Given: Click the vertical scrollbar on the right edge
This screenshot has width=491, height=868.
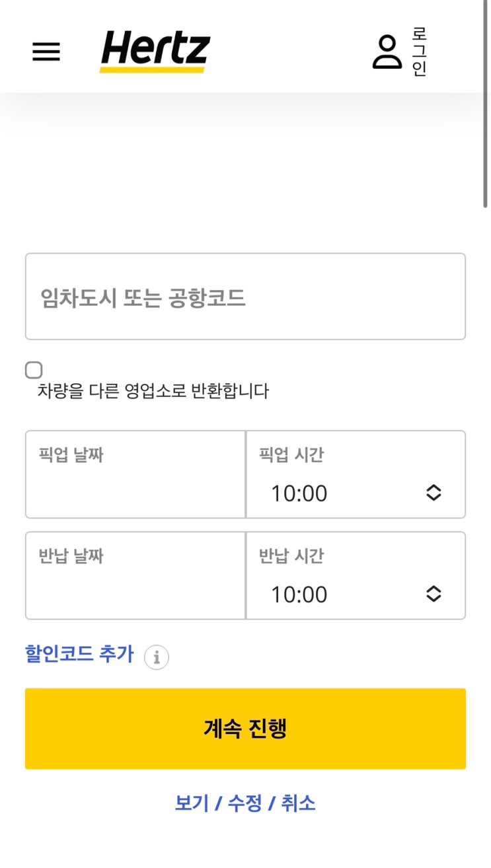Looking at the screenshot, I should tap(486, 106).
